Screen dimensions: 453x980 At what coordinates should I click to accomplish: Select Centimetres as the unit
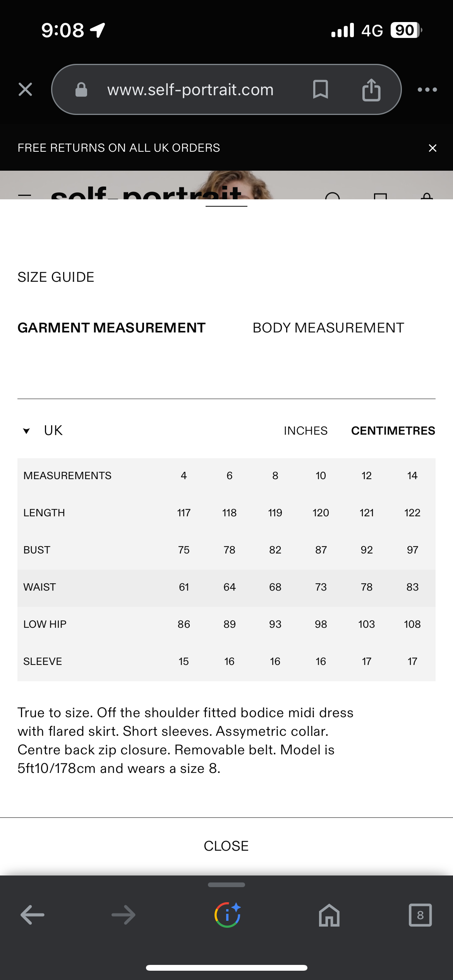pyautogui.click(x=393, y=431)
